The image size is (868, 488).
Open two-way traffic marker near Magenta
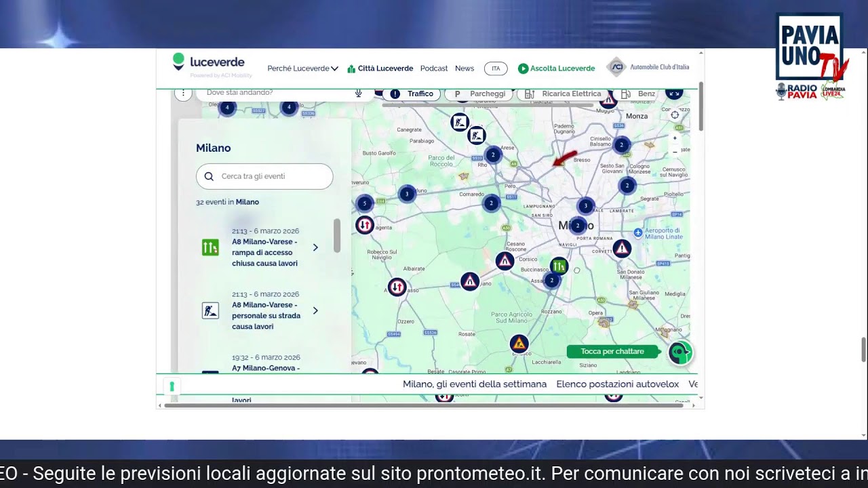click(x=365, y=225)
